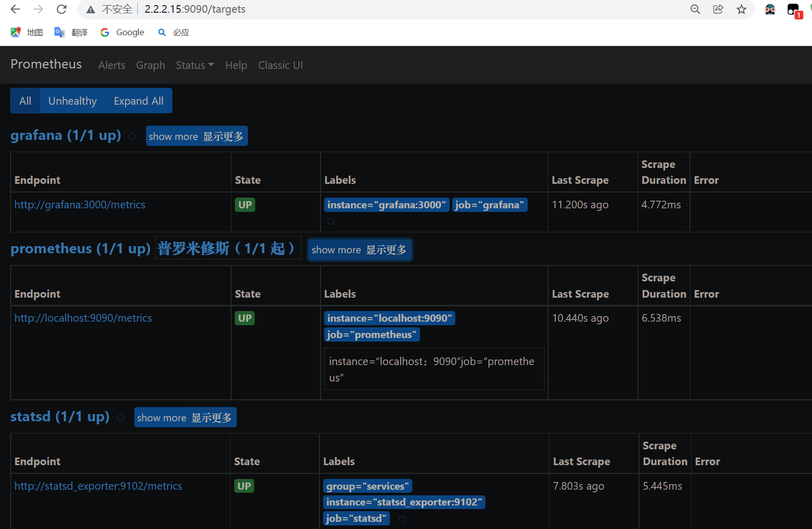This screenshot has height=529, width=812.
Task: Open the Maps bookmark
Action: (x=27, y=32)
